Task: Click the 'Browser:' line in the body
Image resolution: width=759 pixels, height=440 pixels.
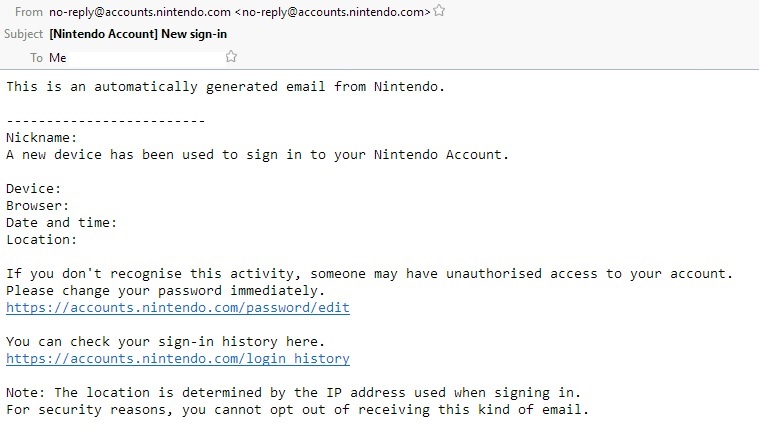Action: (37, 206)
